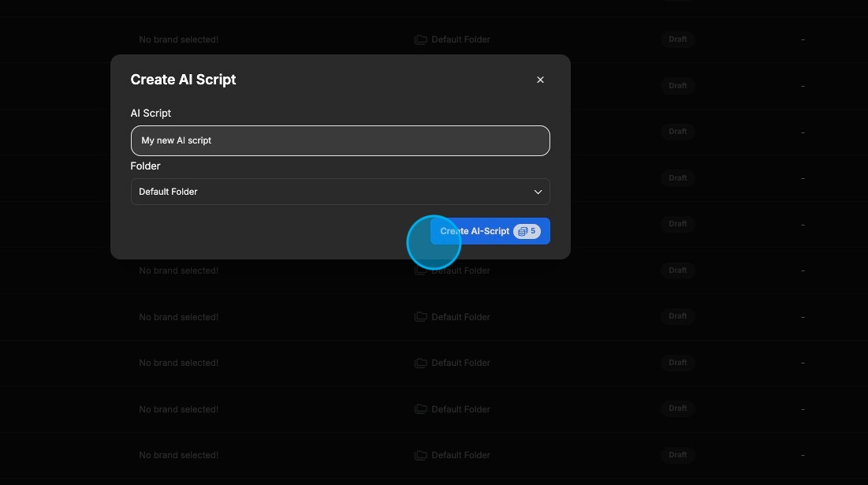Click the folder icon directly below the dialog
Screen dimensions: 868x485
(421, 270)
